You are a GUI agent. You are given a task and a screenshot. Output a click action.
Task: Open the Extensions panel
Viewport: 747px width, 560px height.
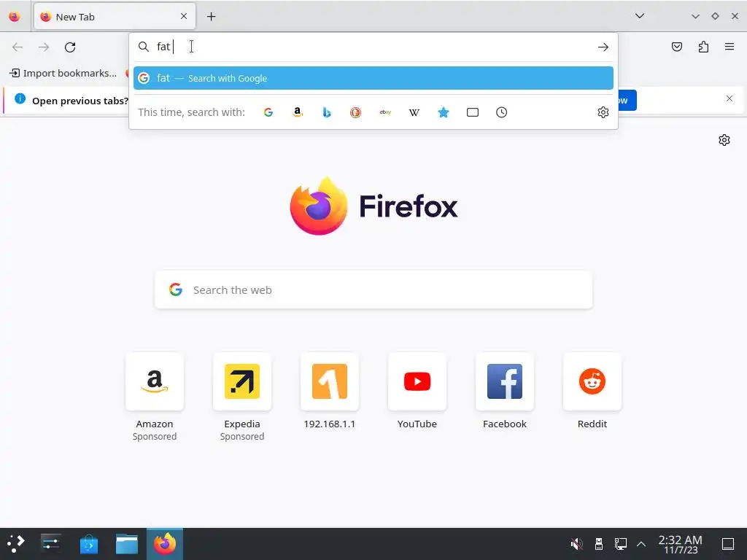tap(704, 47)
